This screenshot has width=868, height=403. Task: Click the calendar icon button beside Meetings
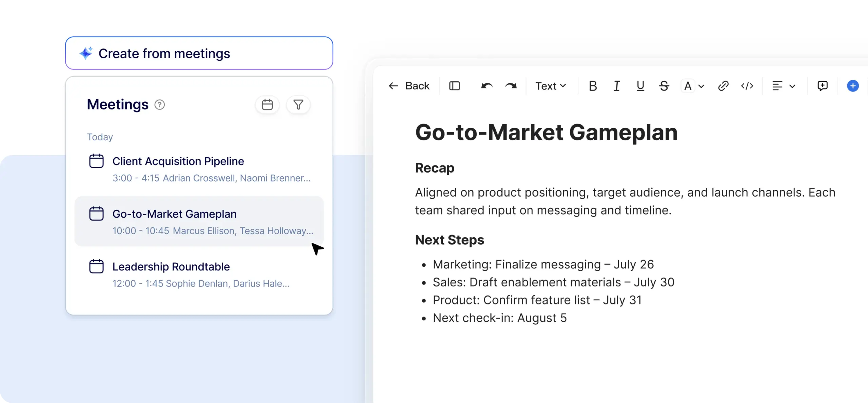[x=267, y=105]
